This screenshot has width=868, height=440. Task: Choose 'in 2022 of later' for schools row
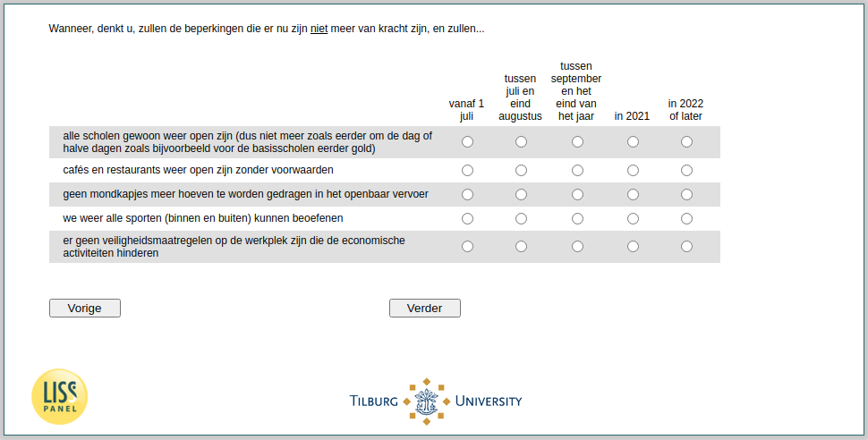coord(686,142)
